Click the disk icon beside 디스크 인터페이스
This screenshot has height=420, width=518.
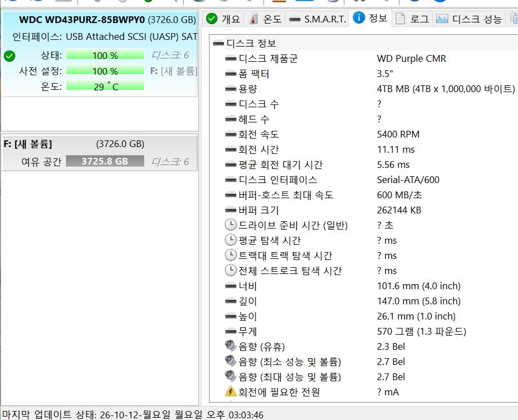pos(230,180)
